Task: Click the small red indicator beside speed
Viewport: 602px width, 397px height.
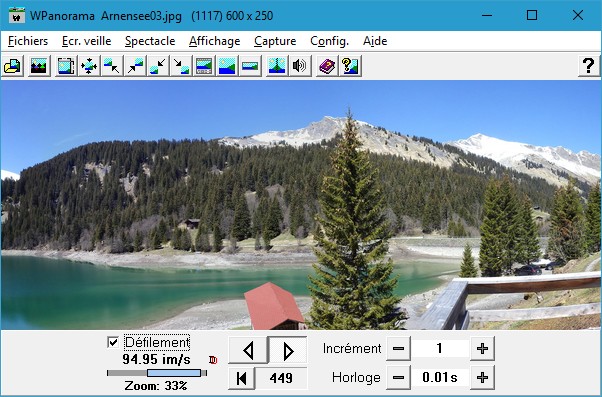Action: click(213, 360)
